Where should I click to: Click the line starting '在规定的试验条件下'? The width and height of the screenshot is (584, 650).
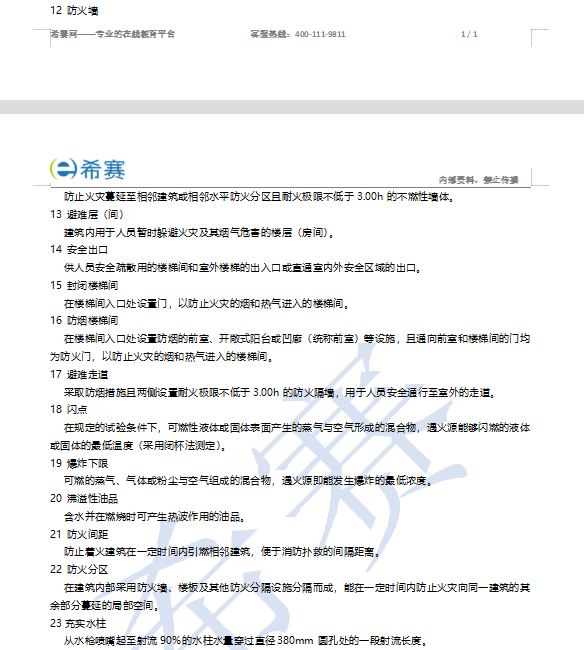point(297,427)
